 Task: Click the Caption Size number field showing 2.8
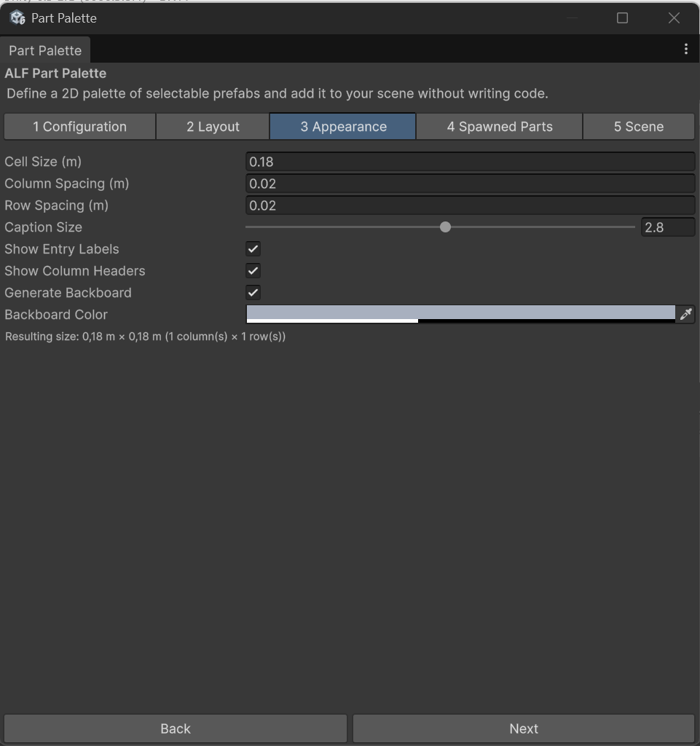(668, 227)
